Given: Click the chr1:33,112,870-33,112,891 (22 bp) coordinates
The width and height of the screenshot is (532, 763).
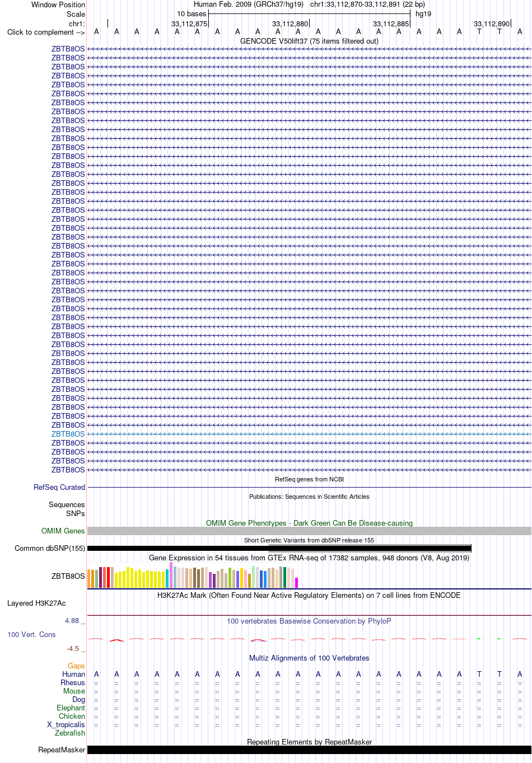Looking at the screenshot, I should coord(367,4).
